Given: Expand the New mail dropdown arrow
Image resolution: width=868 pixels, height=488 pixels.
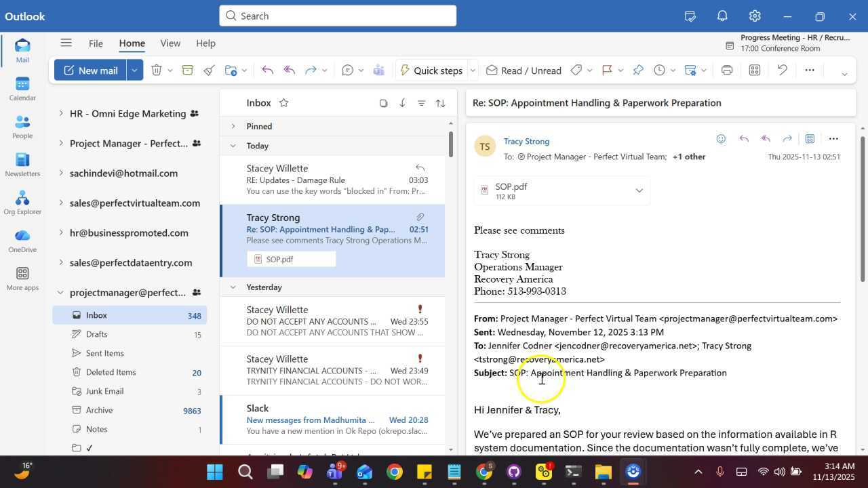Looking at the screenshot, I should pos(135,70).
